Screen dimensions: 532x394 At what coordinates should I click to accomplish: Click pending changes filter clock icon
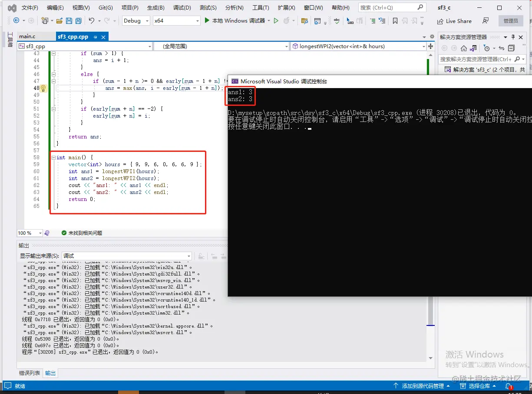487,48
